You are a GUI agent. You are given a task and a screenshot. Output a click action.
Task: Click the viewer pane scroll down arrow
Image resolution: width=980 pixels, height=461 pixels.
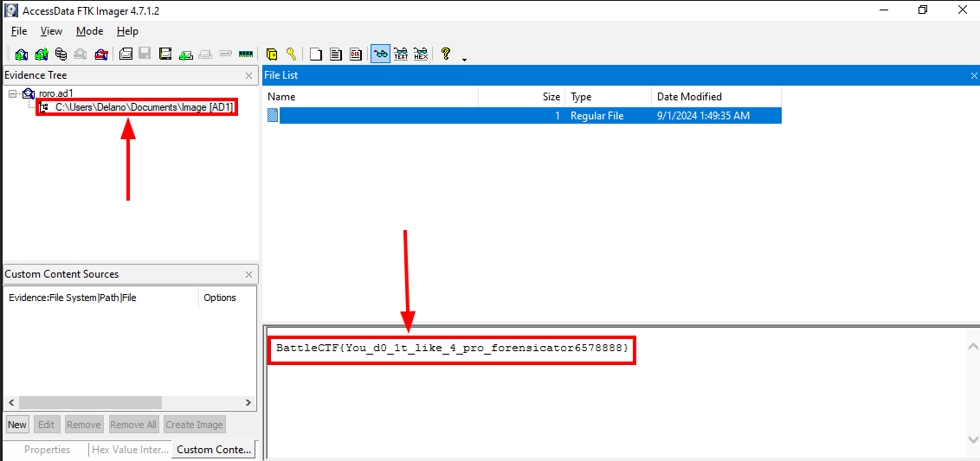pos(972,438)
